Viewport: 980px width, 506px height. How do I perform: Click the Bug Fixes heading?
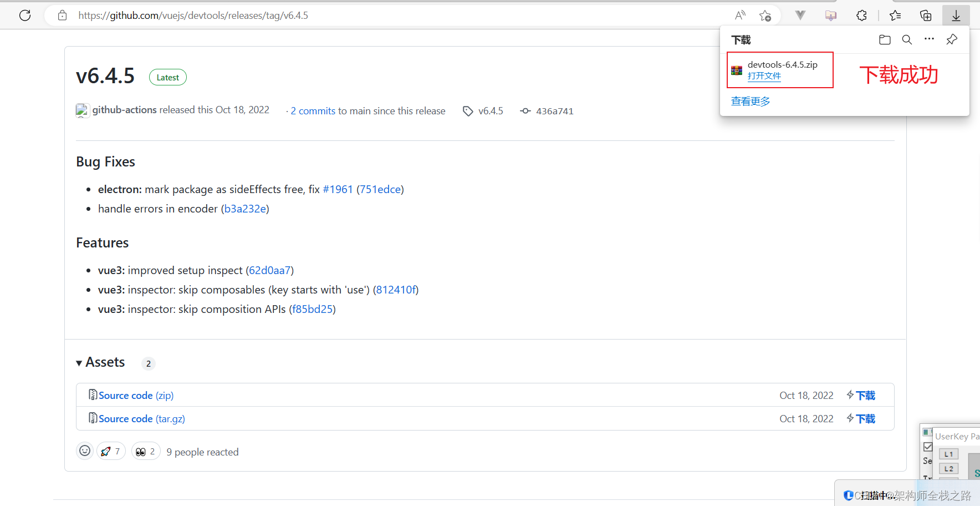tap(105, 161)
